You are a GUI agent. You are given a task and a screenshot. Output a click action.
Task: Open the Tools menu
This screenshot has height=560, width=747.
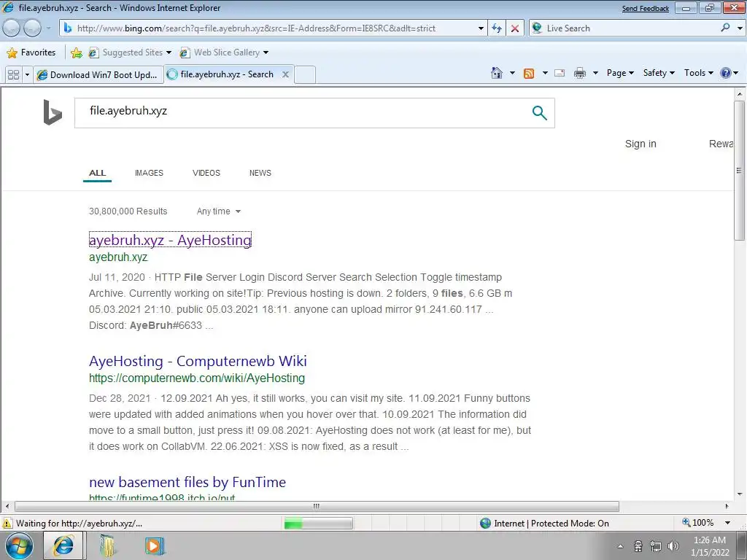click(x=698, y=73)
